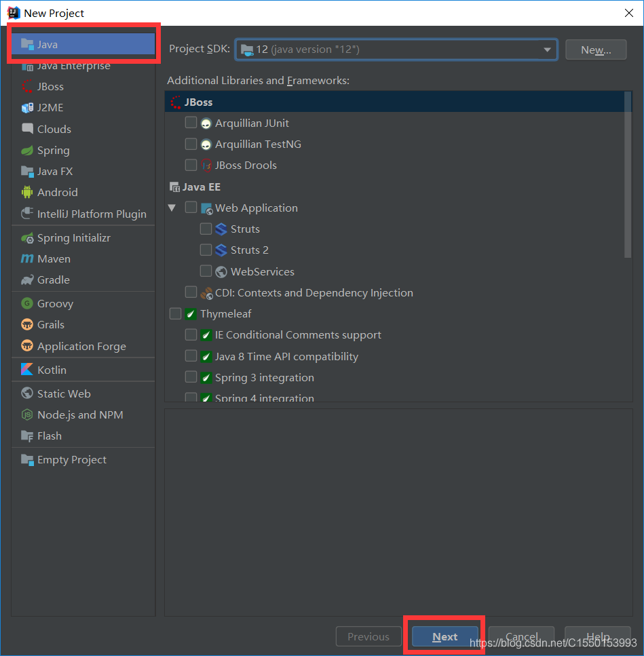This screenshot has height=656, width=644.
Task: Check the Thymeleaf checkbox
Action: pos(175,313)
